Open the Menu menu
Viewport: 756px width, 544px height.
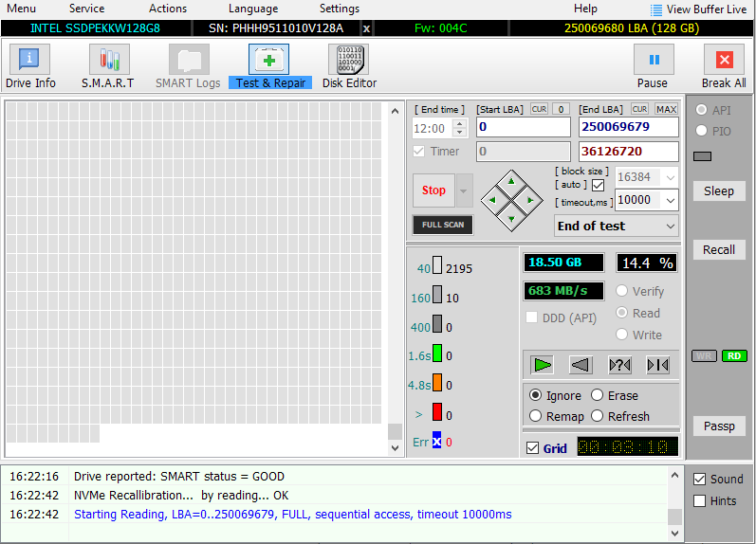[x=21, y=9]
